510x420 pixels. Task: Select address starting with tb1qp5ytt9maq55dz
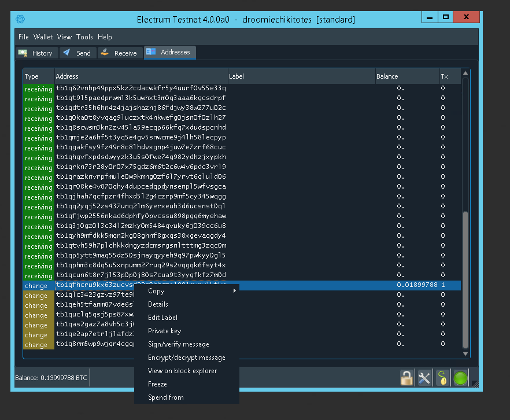[141, 255]
